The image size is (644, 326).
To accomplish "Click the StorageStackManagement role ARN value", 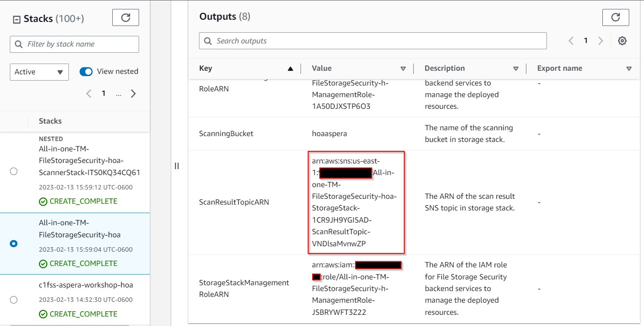I will pos(356,288).
